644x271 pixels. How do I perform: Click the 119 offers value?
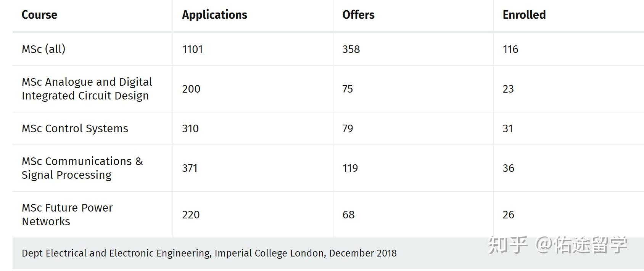click(350, 168)
